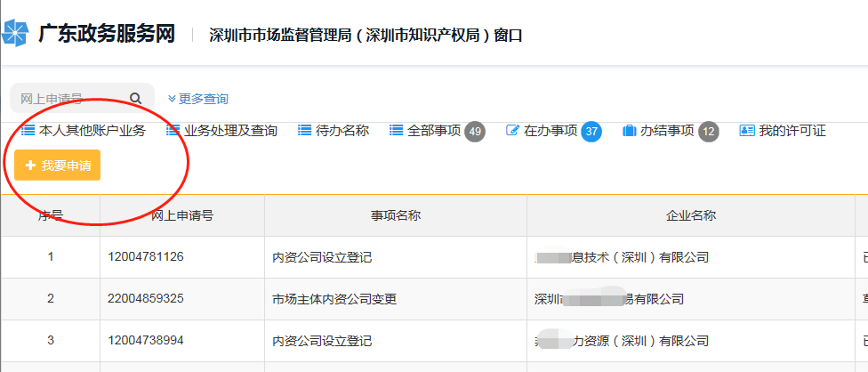Select row with application 22004859325
Viewport: 868px width, 372px height.
434,299
